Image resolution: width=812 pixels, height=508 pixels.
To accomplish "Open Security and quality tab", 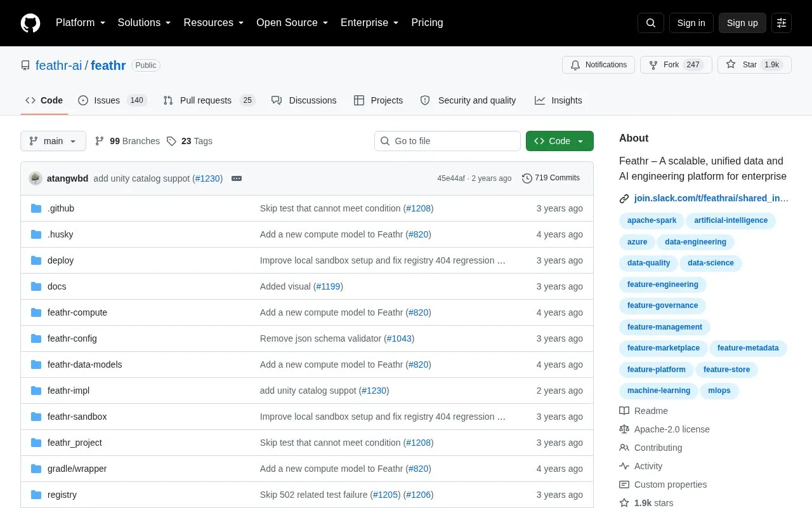I will tap(468, 100).
